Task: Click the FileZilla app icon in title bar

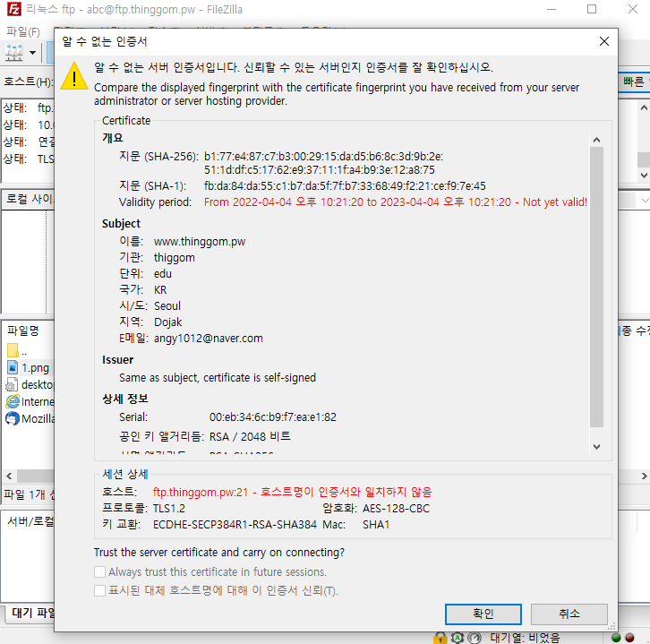Action: [x=14, y=9]
